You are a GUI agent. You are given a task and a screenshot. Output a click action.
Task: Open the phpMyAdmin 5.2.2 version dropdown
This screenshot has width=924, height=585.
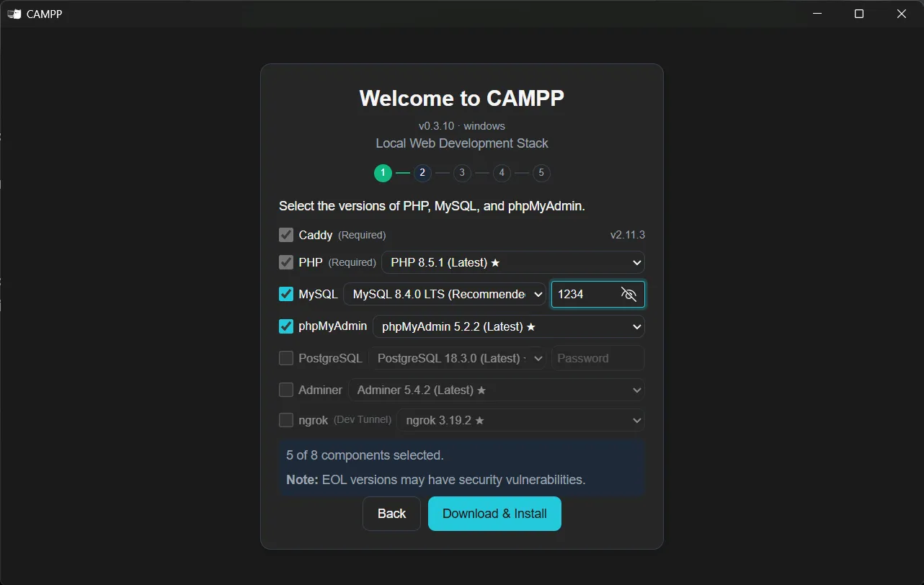click(x=509, y=326)
